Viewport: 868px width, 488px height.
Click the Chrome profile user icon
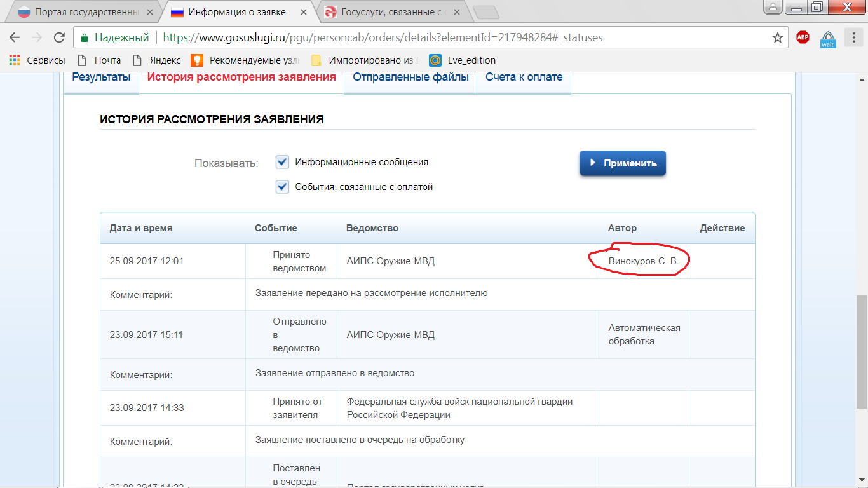coord(773,7)
